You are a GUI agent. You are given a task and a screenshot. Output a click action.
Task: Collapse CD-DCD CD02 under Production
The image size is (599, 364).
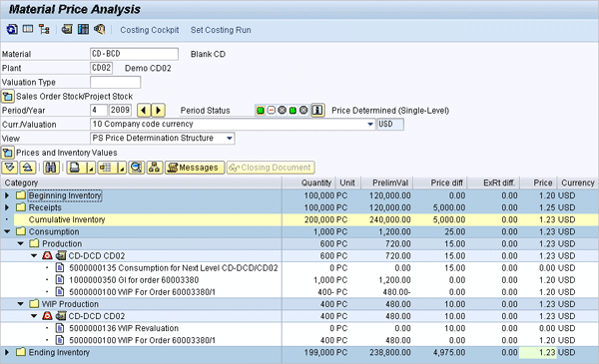34,255
